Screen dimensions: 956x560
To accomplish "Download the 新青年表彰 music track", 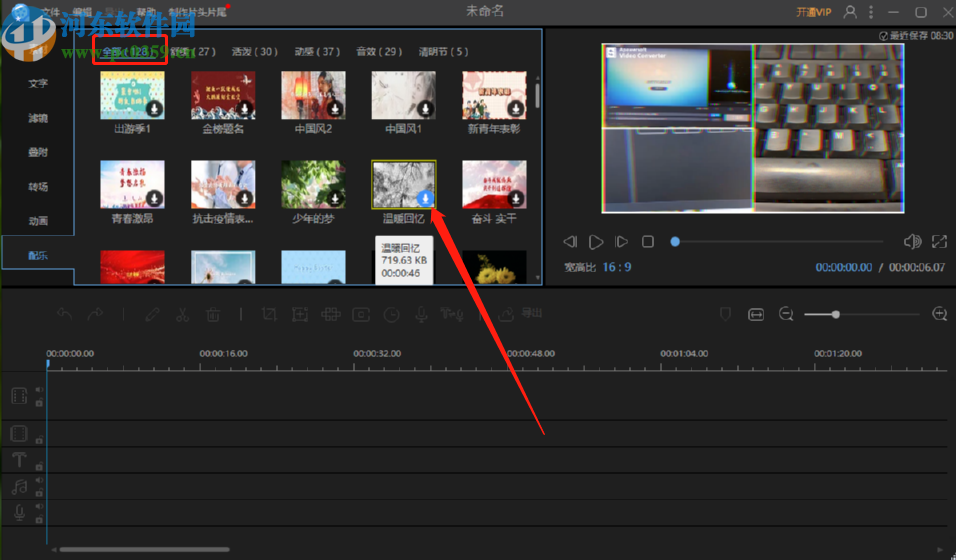I will click(x=516, y=109).
